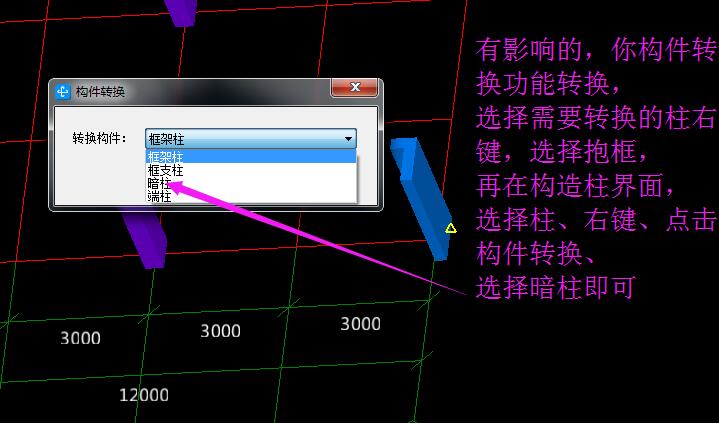Click the yellow triangle snap marker
719x423 pixels.
click(451, 228)
